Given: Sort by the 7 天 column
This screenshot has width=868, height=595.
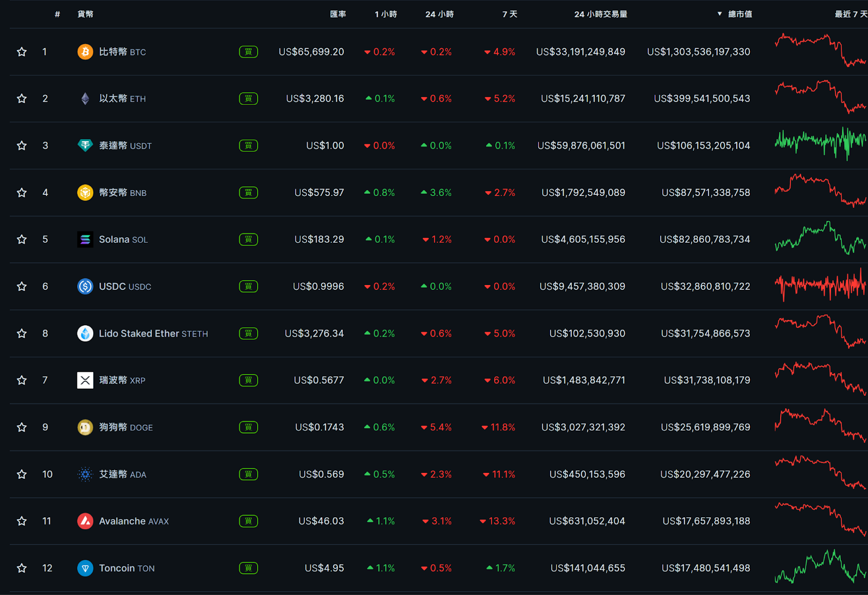Looking at the screenshot, I should [x=509, y=14].
